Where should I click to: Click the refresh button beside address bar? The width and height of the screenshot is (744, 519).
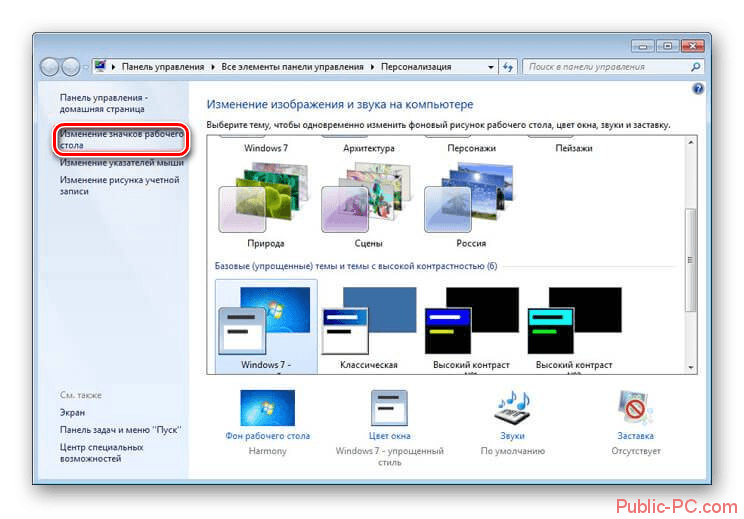[x=508, y=67]
